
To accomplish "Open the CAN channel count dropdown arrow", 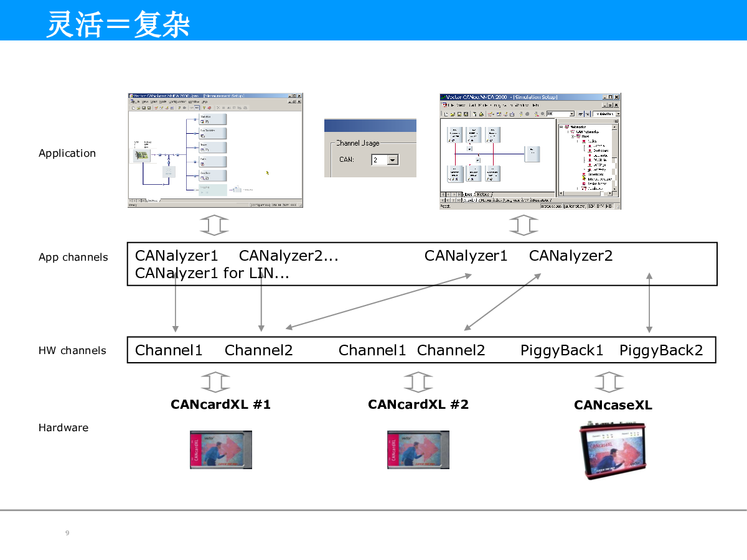I will pos(392,160).
